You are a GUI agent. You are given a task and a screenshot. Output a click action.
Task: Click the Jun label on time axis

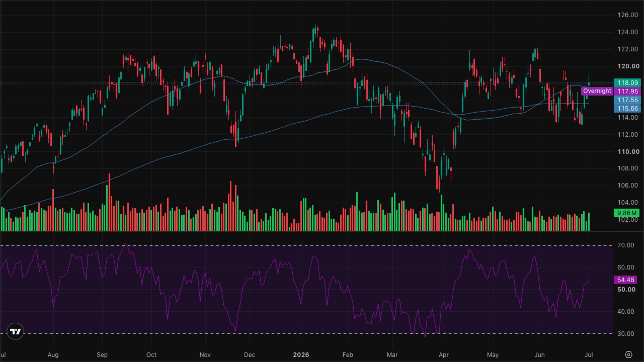pyautogui.click(x=540, y=355)
